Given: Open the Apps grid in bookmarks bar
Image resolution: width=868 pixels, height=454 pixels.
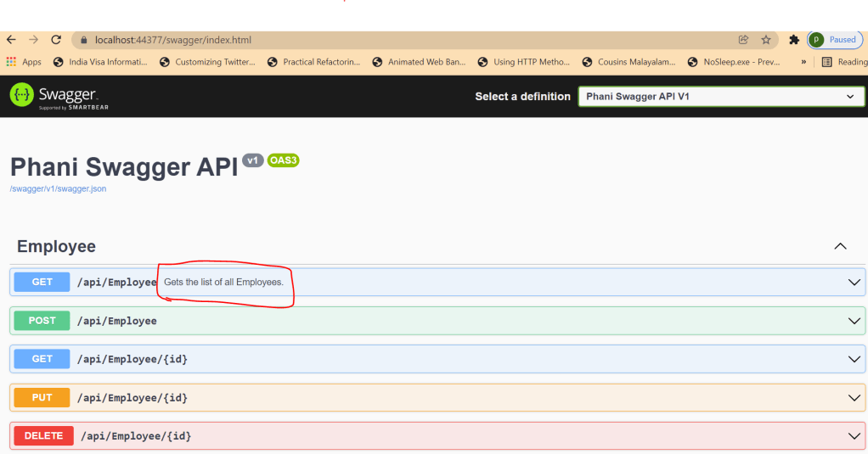Looking at the screenshot, I should click(24, 62).
